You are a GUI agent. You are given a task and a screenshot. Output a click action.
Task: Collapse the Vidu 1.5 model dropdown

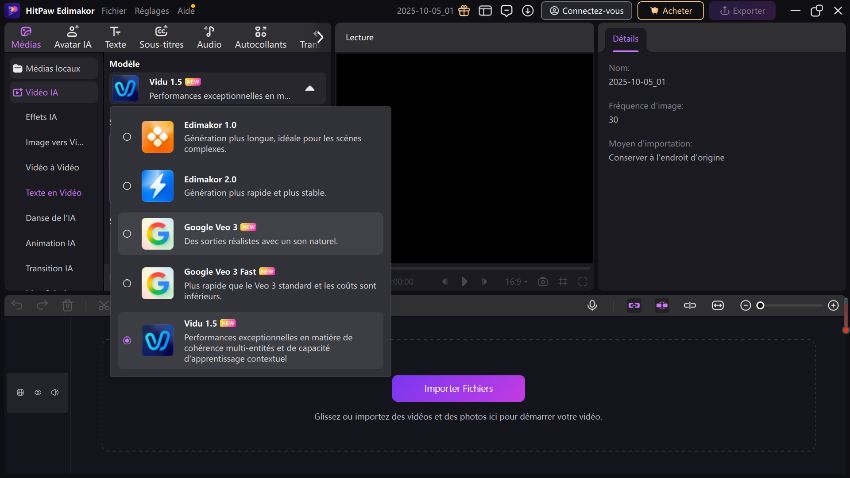click(310, 88)
